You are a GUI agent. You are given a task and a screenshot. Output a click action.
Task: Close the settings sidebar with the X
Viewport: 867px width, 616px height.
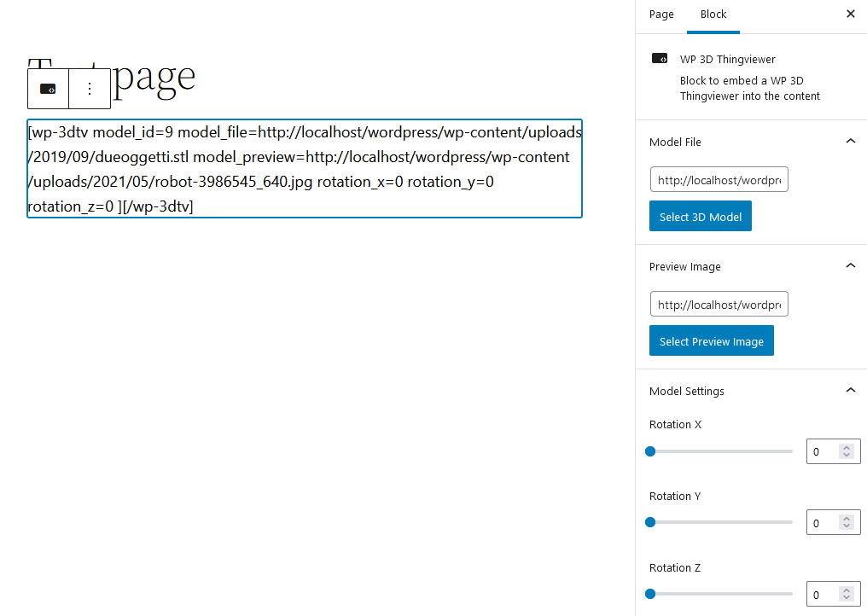[x=851, y=14]
